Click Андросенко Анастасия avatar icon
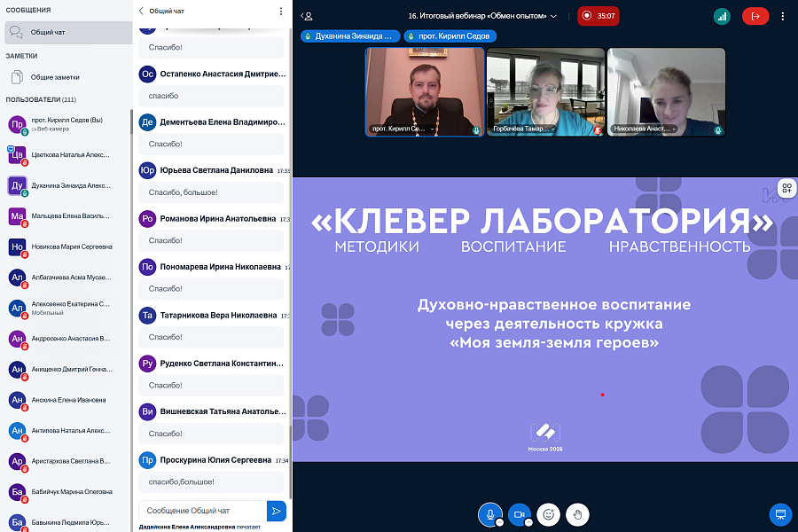This screenshot has width=798, height=532. point(18,339)
